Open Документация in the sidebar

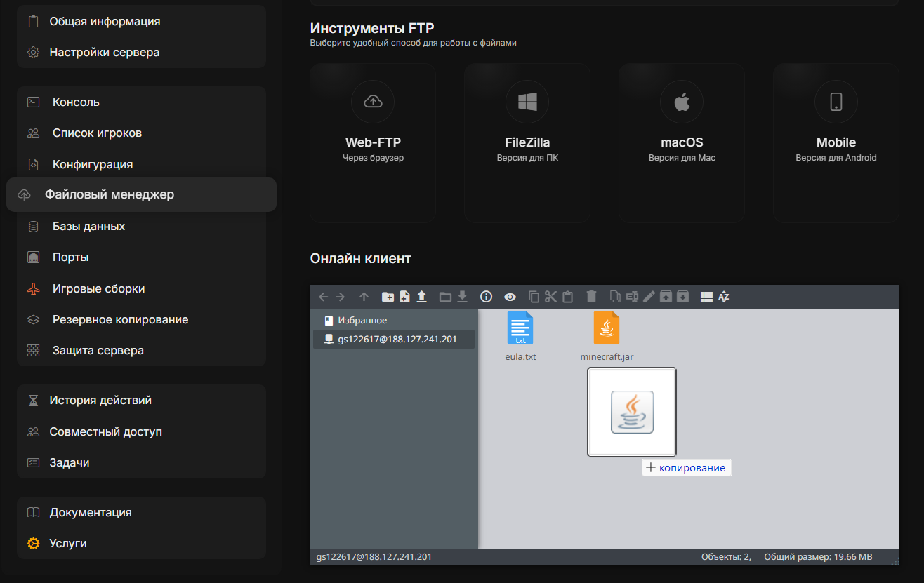[141, 512]
